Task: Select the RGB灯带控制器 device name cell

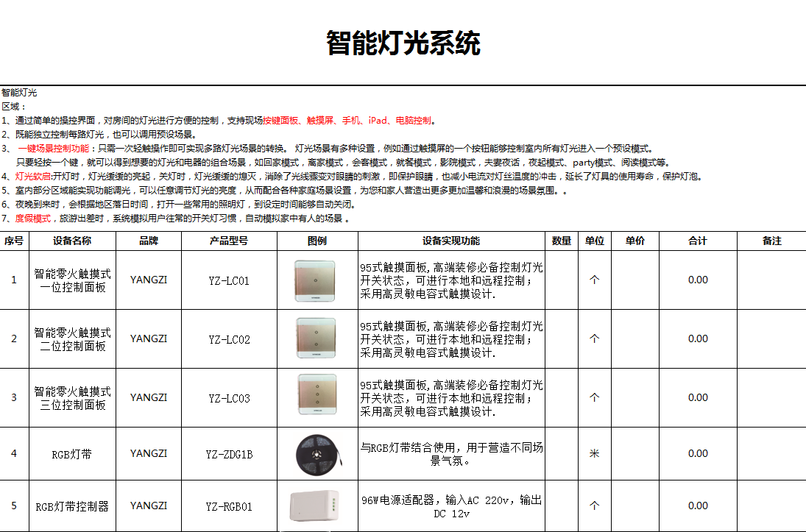Action: [72, 506]
